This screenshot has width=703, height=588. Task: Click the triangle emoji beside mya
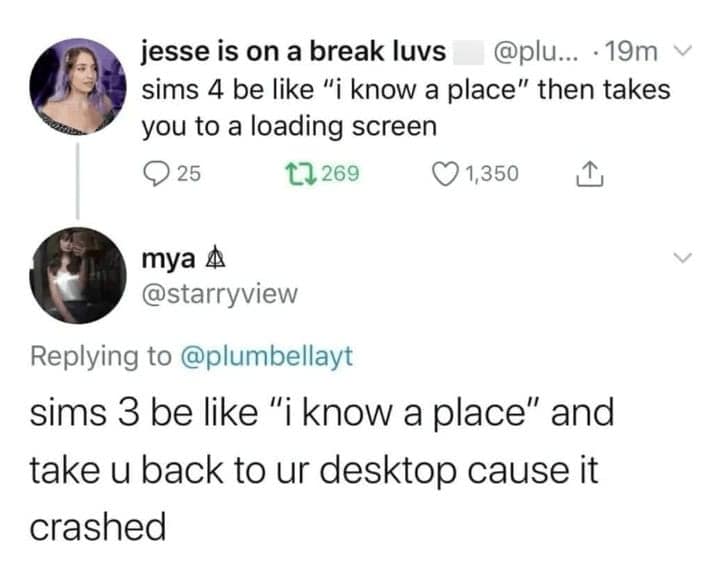coord(215,258)
